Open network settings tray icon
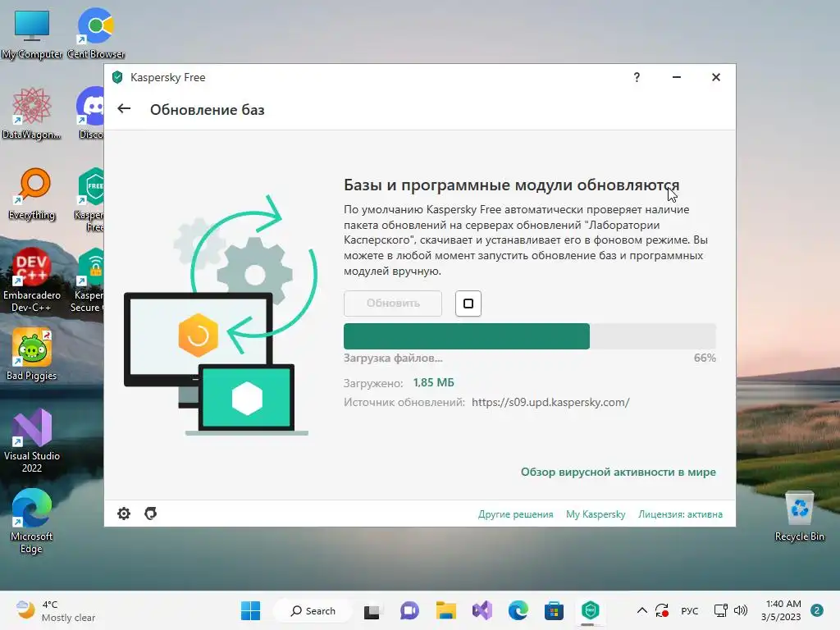Viewport: 840px width, 630px height. pyautogui.click(x=720, y=610)
